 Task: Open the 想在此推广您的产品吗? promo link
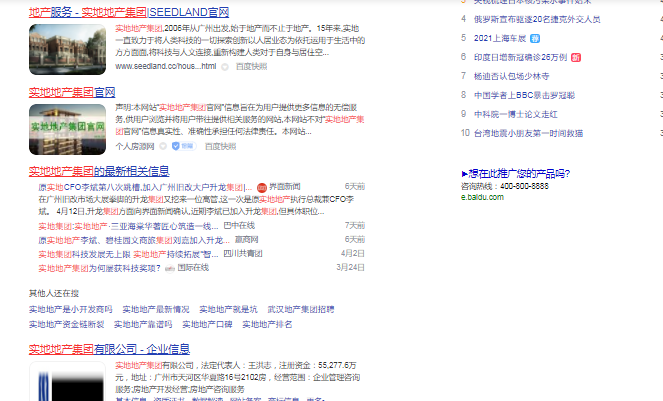(515, 173)
